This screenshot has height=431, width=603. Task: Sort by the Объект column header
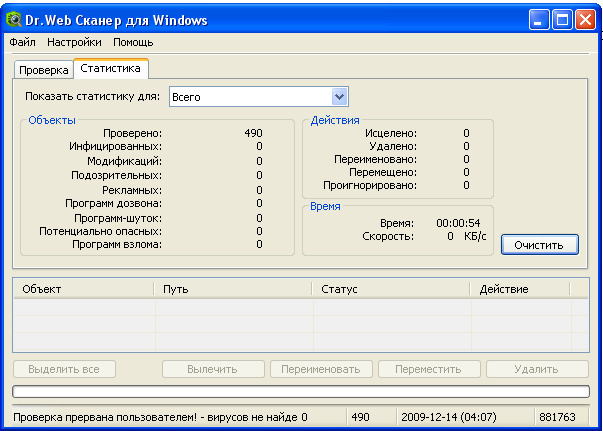click(84, 289)
